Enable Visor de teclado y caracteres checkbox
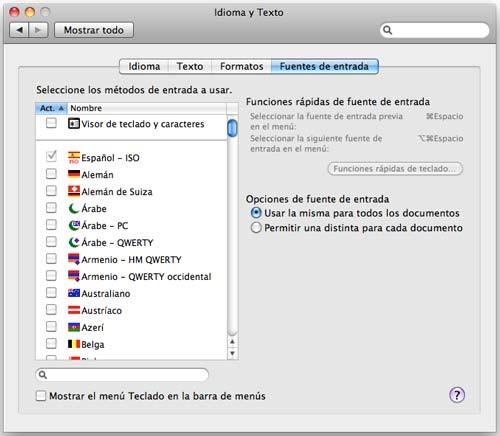 pos(51,123)
